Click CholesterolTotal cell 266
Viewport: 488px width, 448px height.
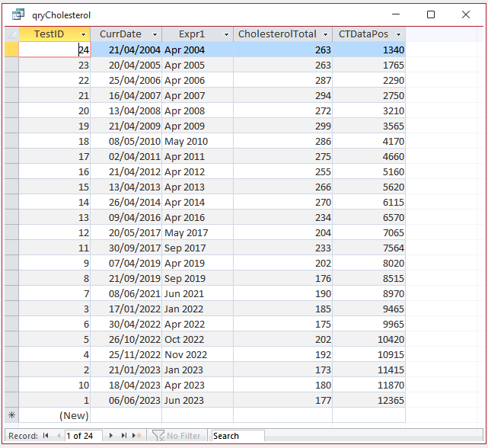point(283,187)
